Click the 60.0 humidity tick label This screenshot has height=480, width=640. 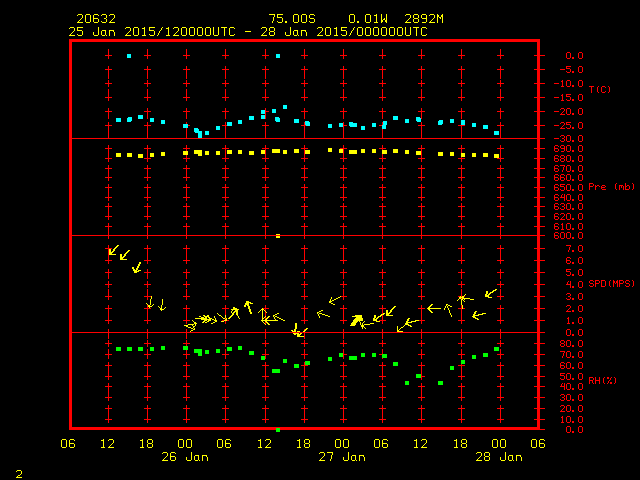[x=571, y=365]
